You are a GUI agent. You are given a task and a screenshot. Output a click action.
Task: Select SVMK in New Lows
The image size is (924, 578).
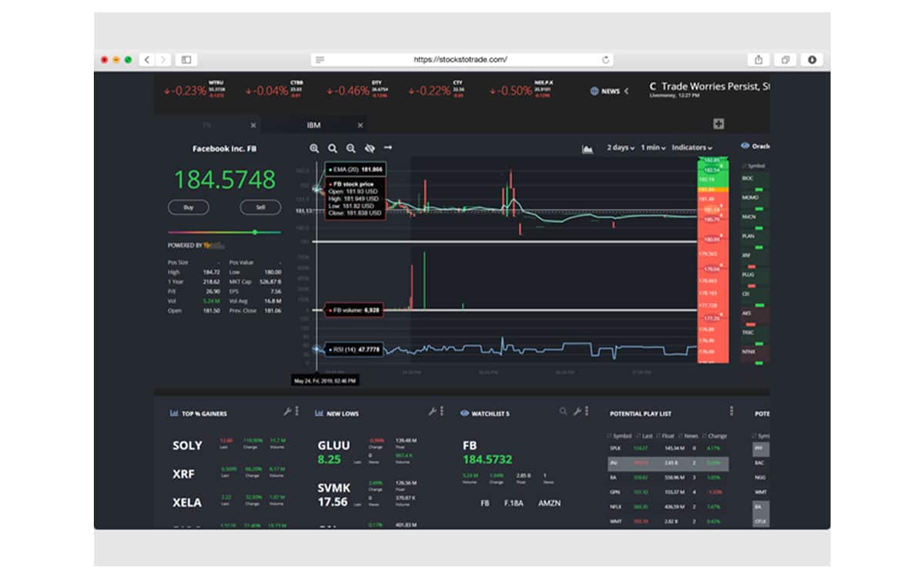[x=334, y=488]
